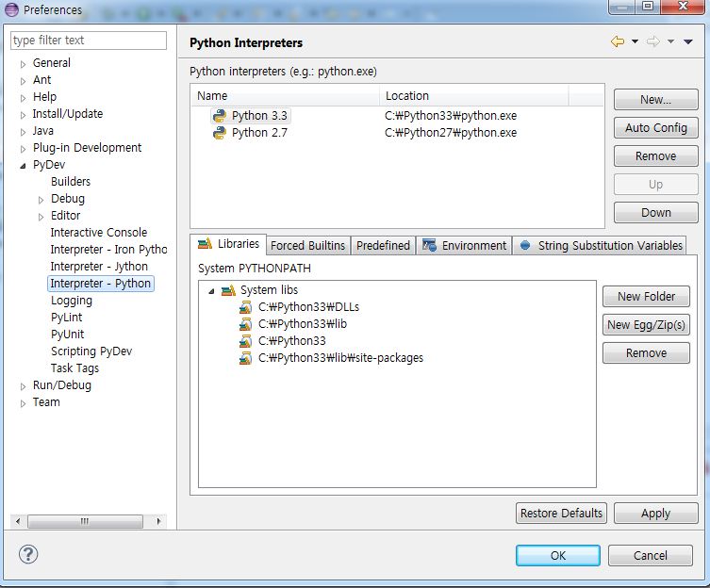Expand the Help preferences node
The height and width of the screenshot is (588, 710).
(x=23, y=98)
